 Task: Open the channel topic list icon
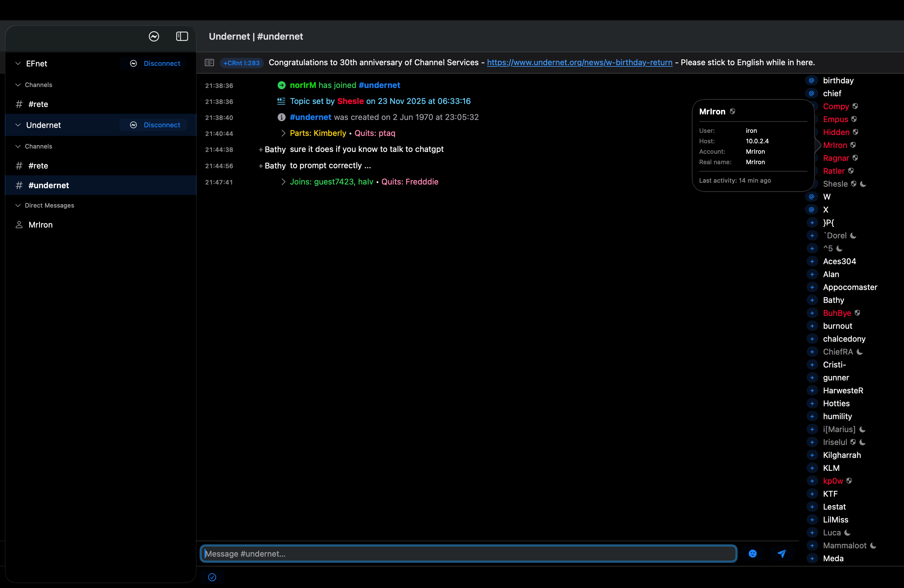pyautogui.click(x=209, y=62)
